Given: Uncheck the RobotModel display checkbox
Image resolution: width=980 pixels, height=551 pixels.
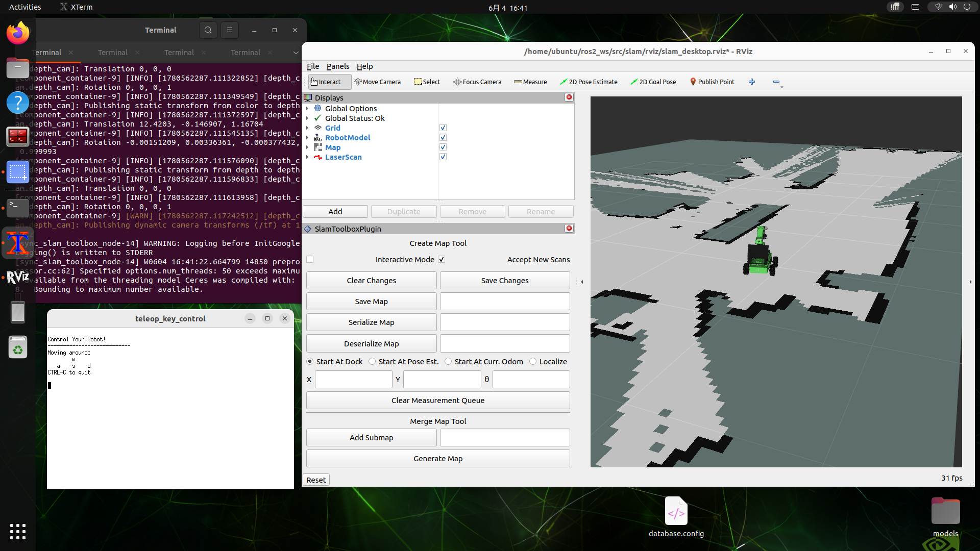Looking at the screenshot, I should (x=443, y=137).
